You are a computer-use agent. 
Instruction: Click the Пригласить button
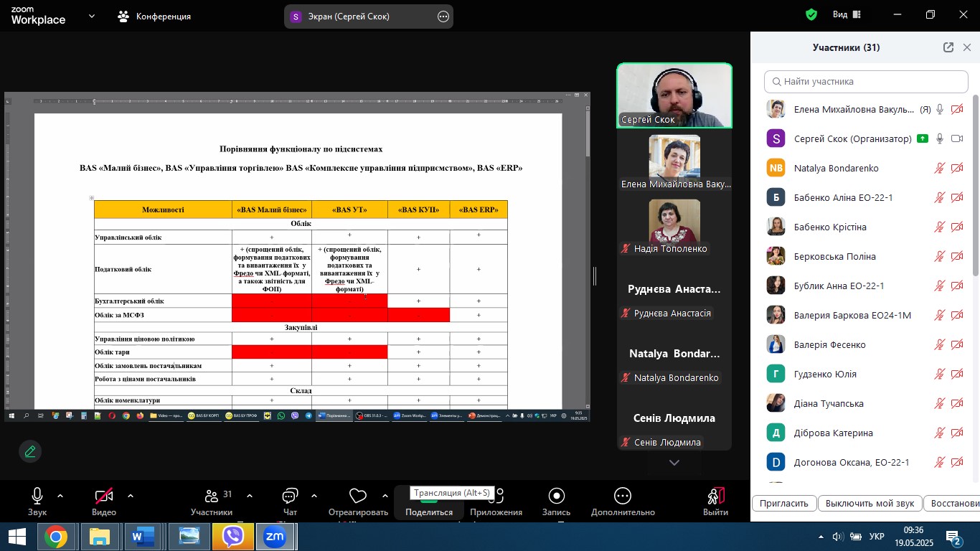point(784,504)
